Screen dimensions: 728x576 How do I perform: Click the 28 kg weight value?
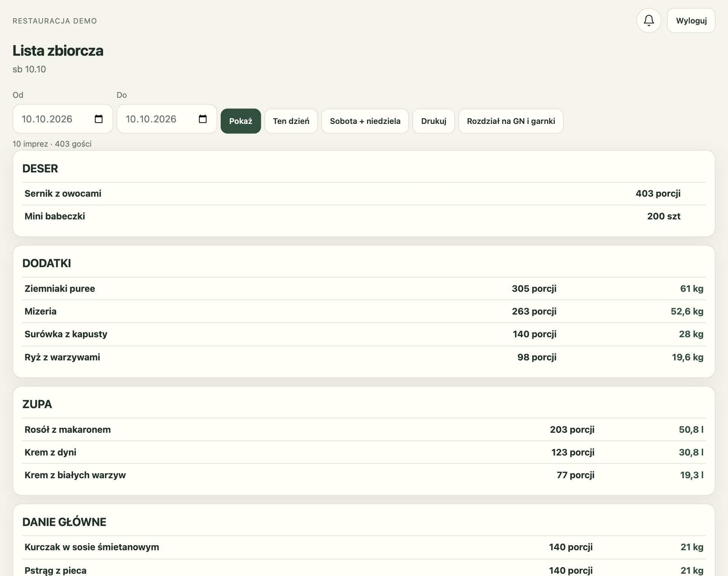click(691, 334)
